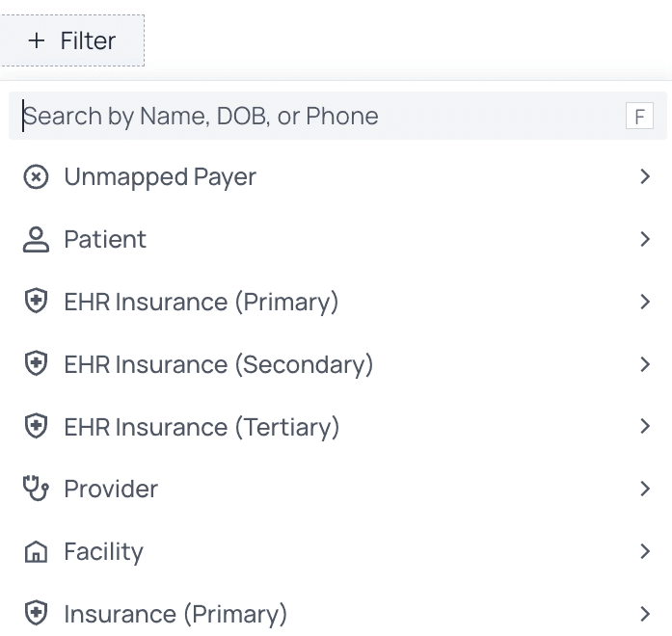This screenshot has height=636, width=672.
Task: Click the Insurance (Primary) shield icon
Action: pos(36,614)
